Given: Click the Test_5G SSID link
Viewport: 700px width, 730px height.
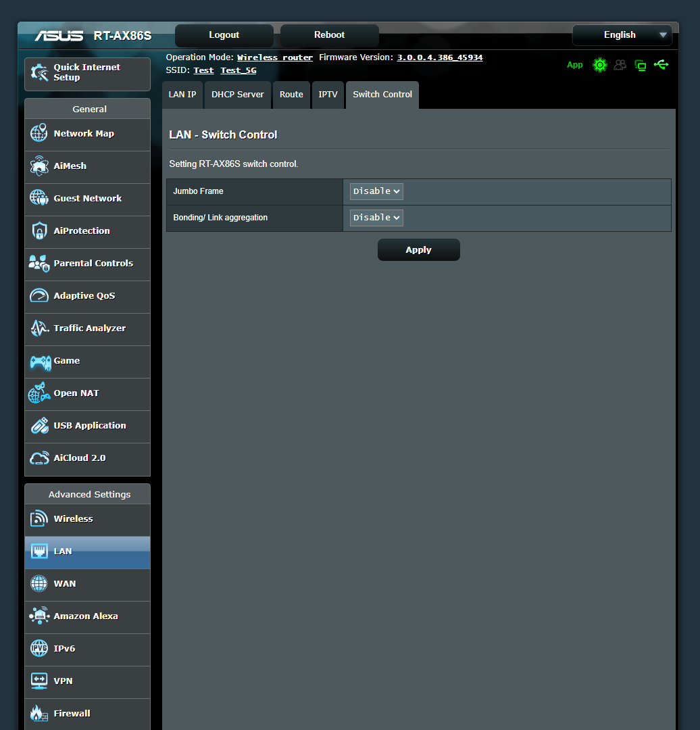Looking at the screenshot, I should coord(239,70).
